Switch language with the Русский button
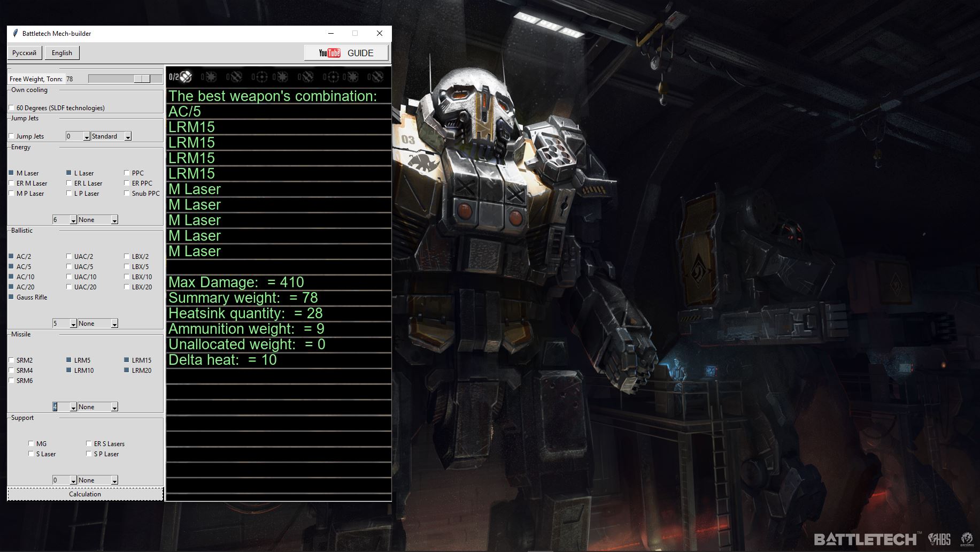The image size is (980, 552). click(25, 53)
